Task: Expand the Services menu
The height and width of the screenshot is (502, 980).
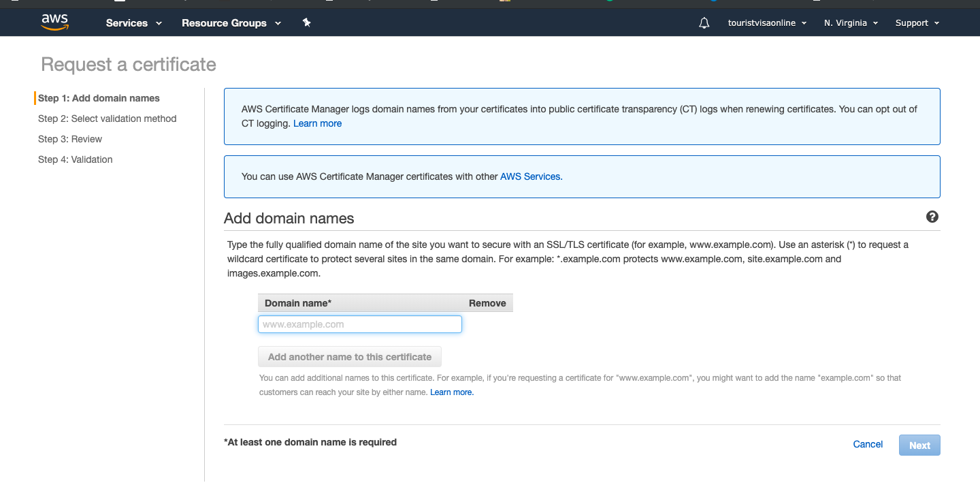Action: (x=134, y=23)
